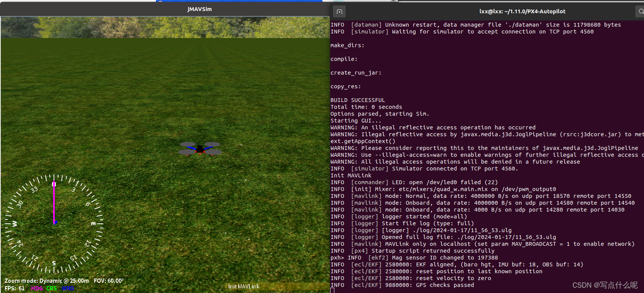Click the terminal cursor on the last line
The image size is (644, 293).
[332, 291]
